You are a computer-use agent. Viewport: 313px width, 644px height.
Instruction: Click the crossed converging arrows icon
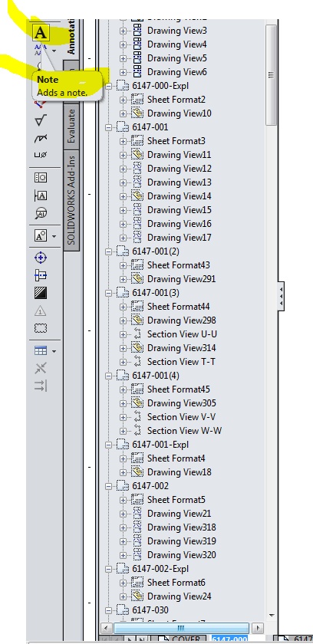coord(41,368)
